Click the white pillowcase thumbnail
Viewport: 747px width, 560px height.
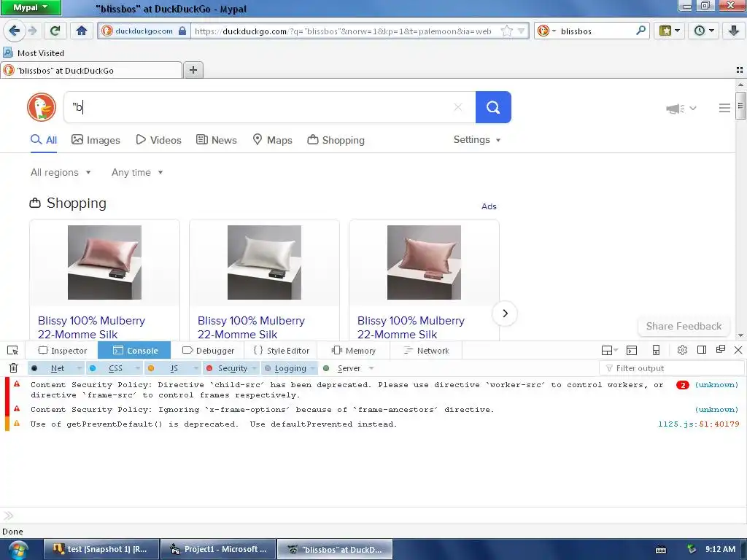tap(264, 262)
